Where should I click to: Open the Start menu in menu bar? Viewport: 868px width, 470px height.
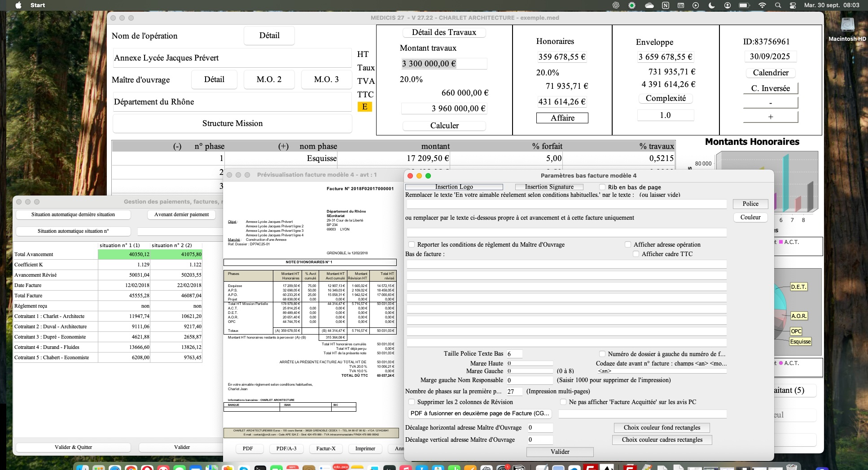pos(38,5)
